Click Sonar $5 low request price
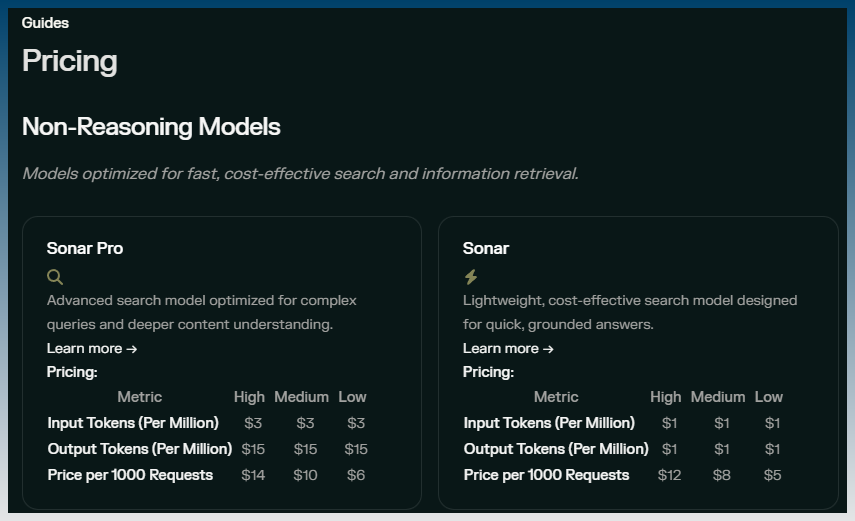The height and width of the screenshot is (521, 855). coord(772,475)
